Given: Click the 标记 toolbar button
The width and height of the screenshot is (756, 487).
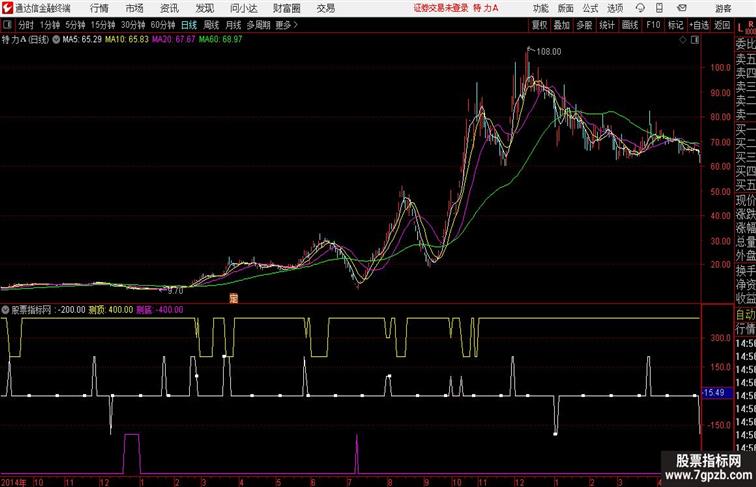Looking at the screenshot, I should (x=675, y=25).
